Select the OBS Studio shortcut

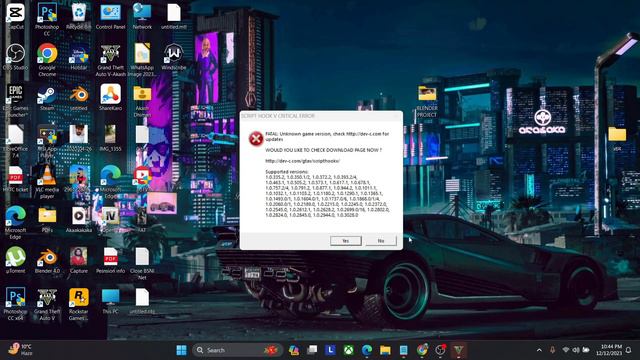(16, 57)
